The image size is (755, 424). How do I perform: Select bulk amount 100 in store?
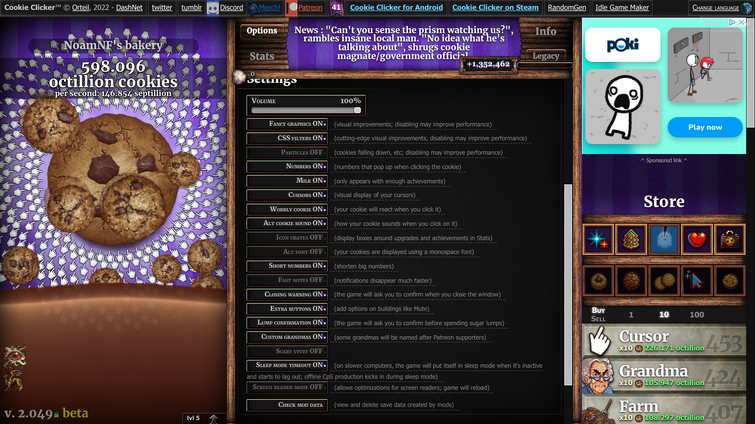pos(697,315)
